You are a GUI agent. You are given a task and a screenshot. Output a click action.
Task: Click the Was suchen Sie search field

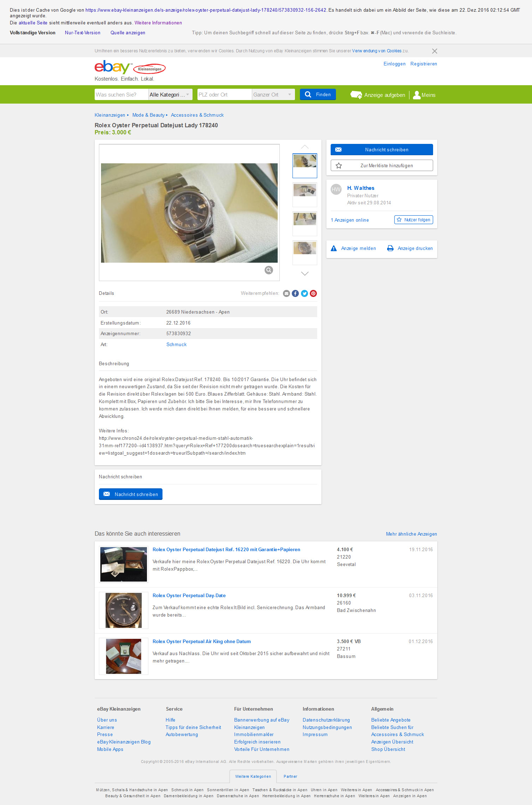coord(122,94)
